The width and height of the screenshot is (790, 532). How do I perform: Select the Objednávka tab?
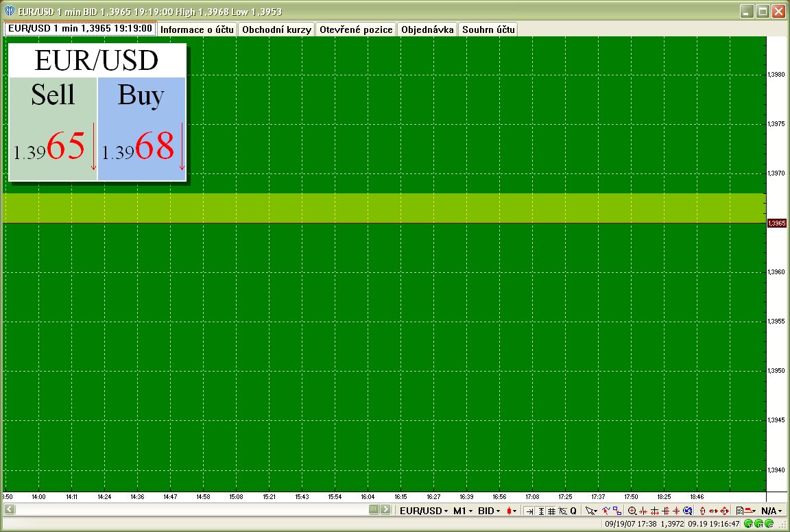tap(427, 29)
